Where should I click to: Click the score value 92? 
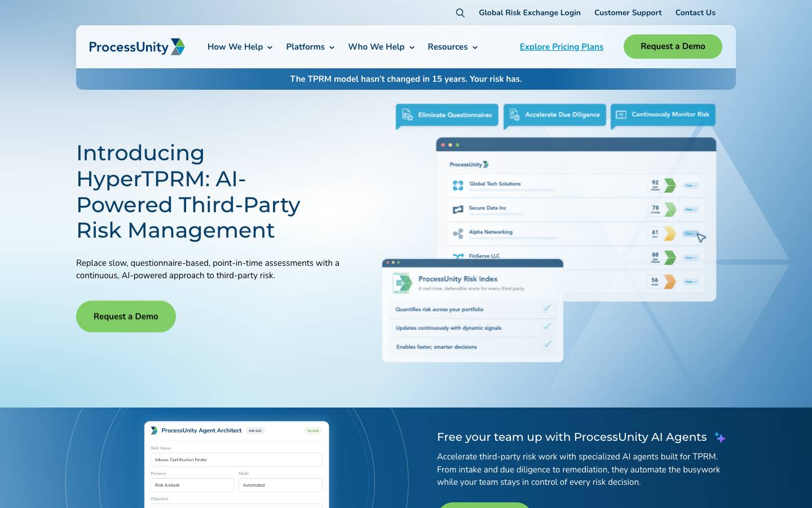655,182
